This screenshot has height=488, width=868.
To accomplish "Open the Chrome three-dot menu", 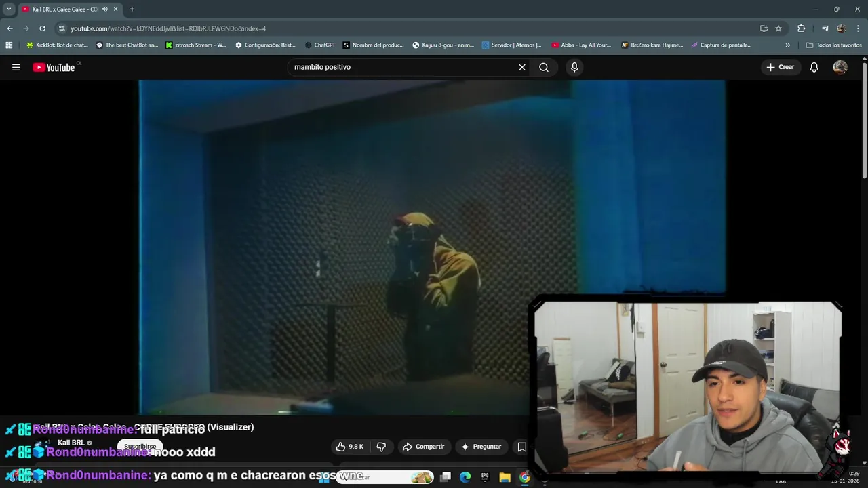I will point(859,28).
